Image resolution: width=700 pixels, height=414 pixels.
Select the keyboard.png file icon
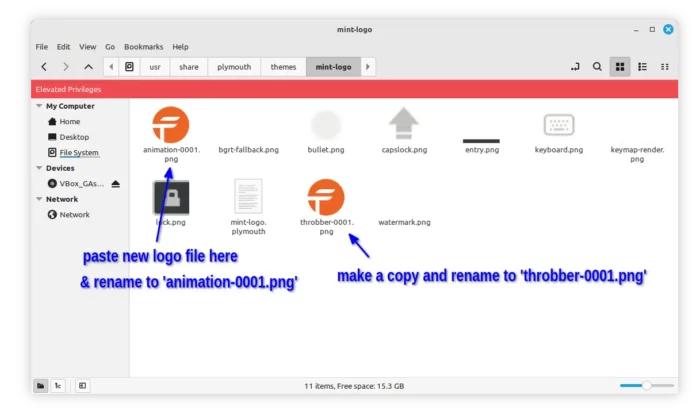pyautogui.click(x=559, y=125)
